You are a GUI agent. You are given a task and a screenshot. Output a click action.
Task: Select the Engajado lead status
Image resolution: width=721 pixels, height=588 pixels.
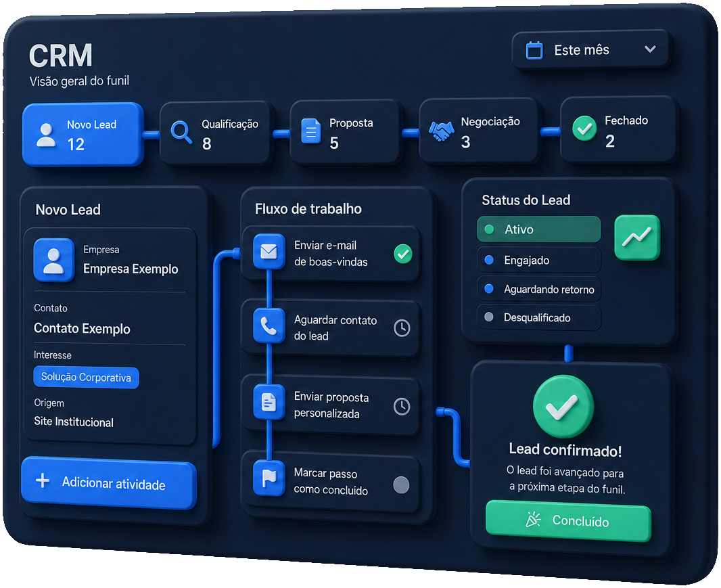point(539,260)
